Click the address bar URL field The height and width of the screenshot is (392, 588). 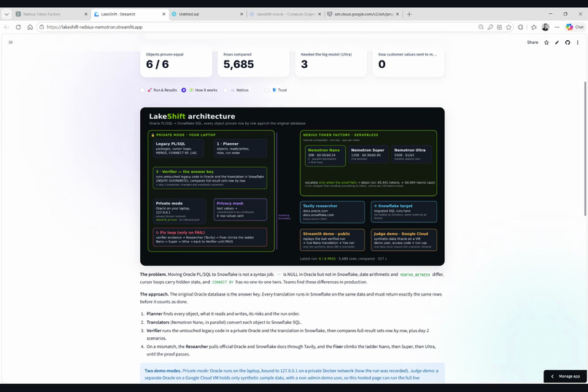pos(259,27)
